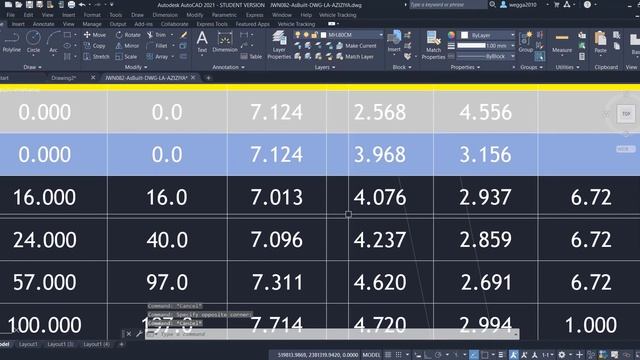Open object color wheel in Properties panel
Screen dimensions: 640x360
tap(451, 35)
